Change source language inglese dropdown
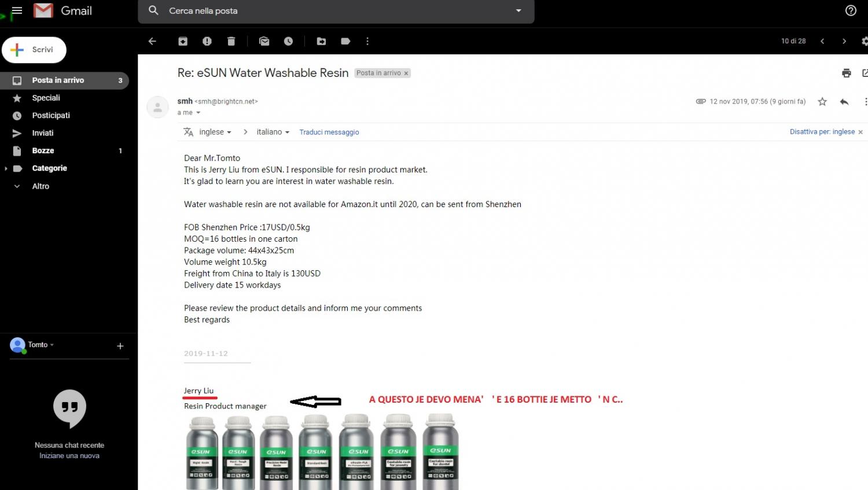This screenshot has width=868, height=490. pyautogui.click(x=215, y=132)
